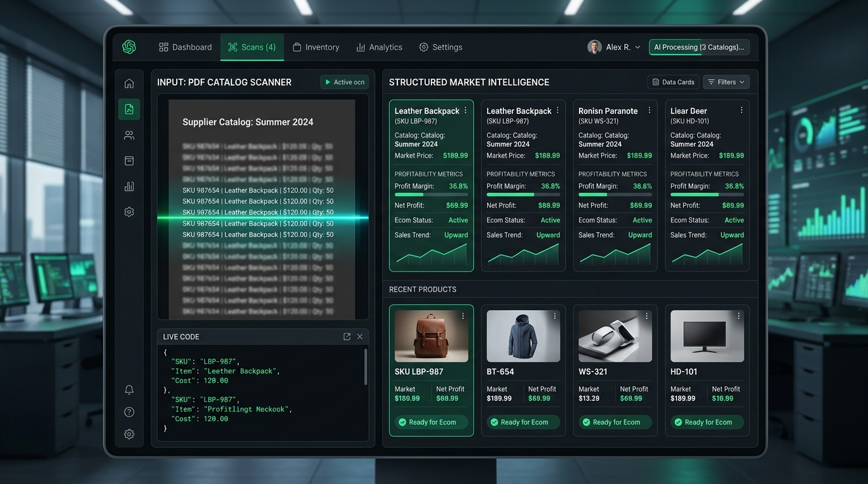The height and width of the screenshot is (484, 868).
Task: Go to the Dashboard tab
Action: tap(185, 47)
